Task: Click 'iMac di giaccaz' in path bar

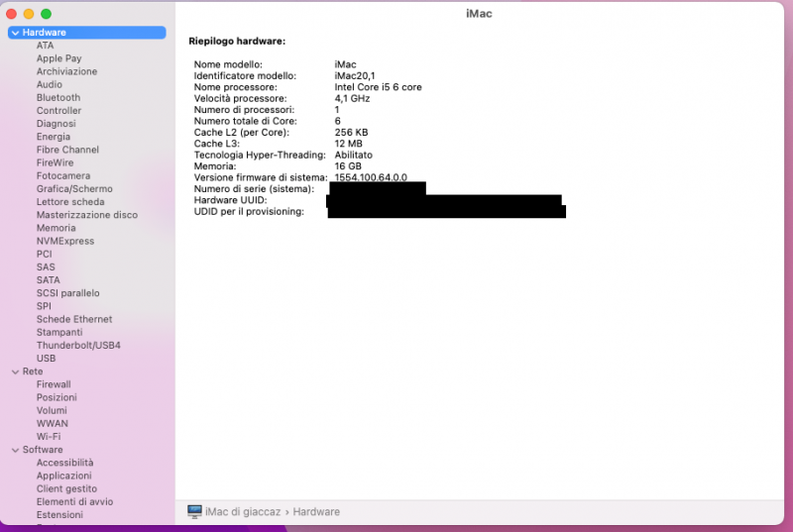Action: click(x=243, y=512)
